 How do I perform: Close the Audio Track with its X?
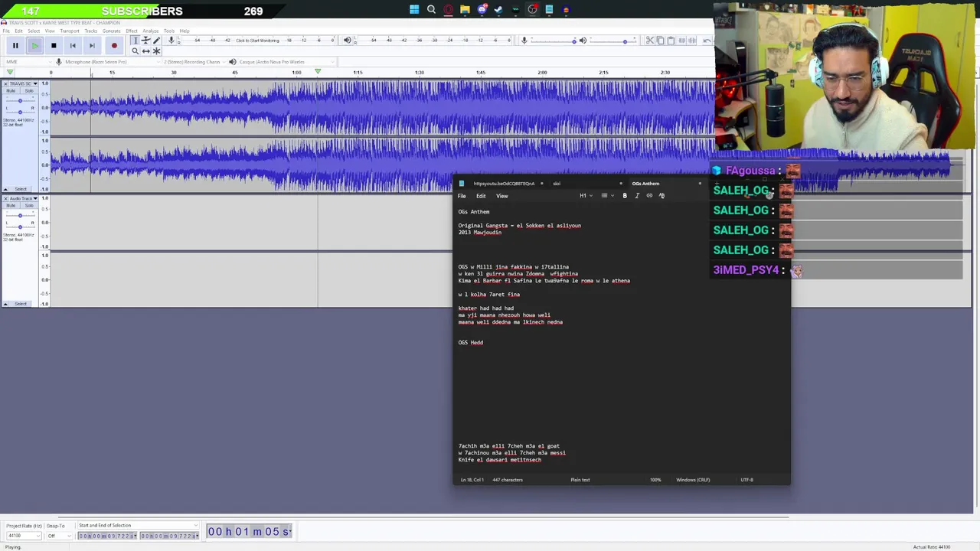(x=5, y=198)
